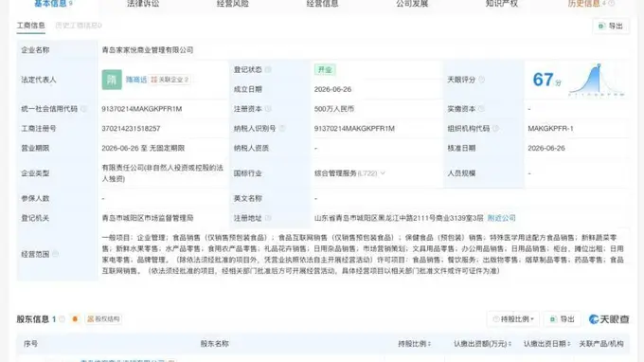Image resolution: width=644 pixels, height=362 pixels.
Task: Click the 核准日期 value 2026-06-26
Action: (546, 149)
